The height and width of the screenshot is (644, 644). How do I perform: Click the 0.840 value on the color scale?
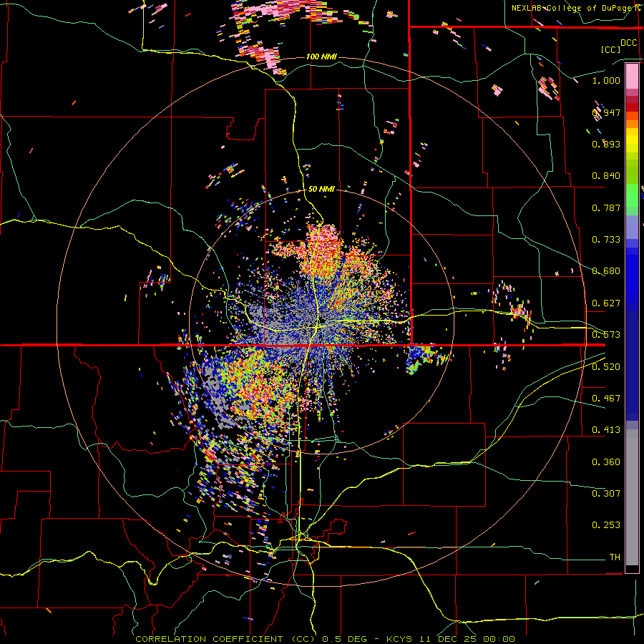click(606, 176)
